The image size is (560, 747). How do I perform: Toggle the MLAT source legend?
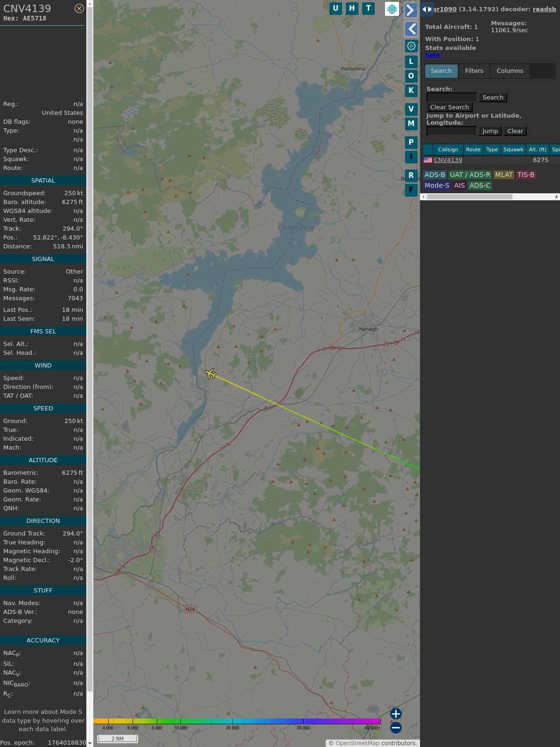pyautogui.click(x=504, y=175)
